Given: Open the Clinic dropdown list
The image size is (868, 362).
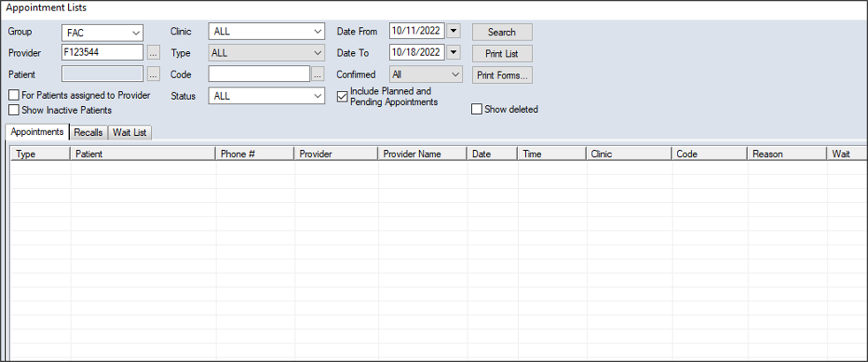Looking at the screenshot, I should point(317,32).
